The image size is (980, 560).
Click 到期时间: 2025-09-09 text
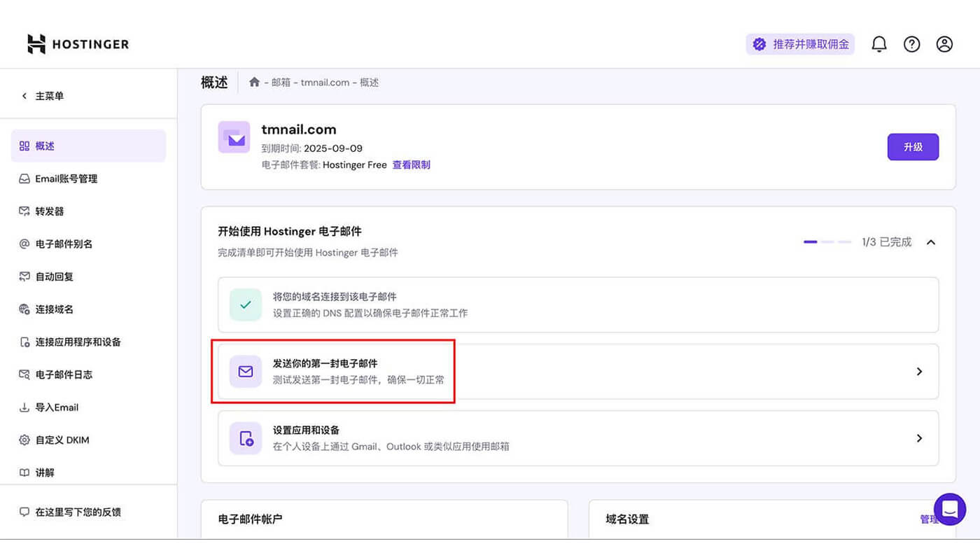(312, 148)
